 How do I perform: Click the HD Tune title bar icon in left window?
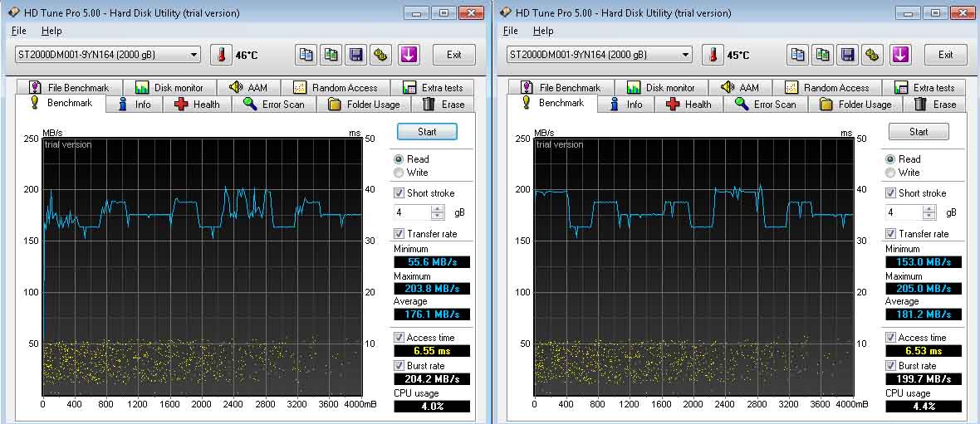(13, 13)
